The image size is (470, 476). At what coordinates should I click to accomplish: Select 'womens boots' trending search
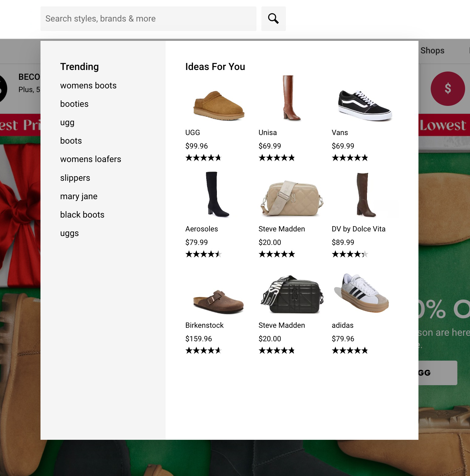88,86
